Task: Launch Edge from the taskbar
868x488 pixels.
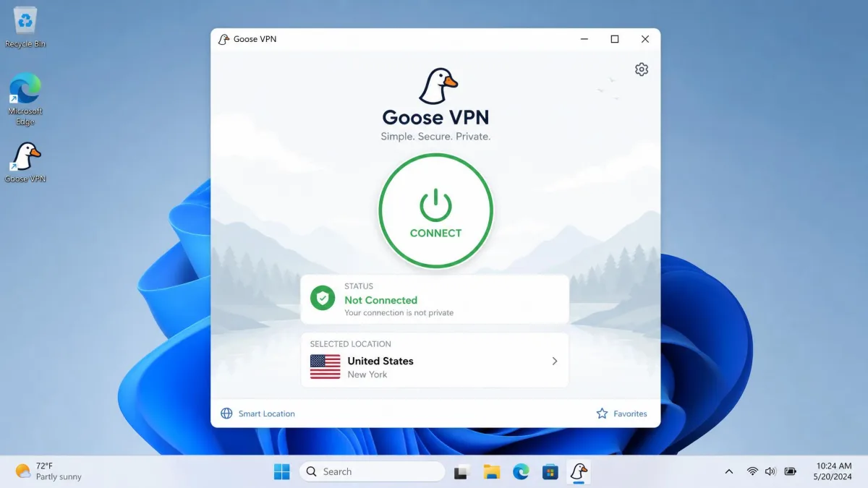Action: [521, 472]
